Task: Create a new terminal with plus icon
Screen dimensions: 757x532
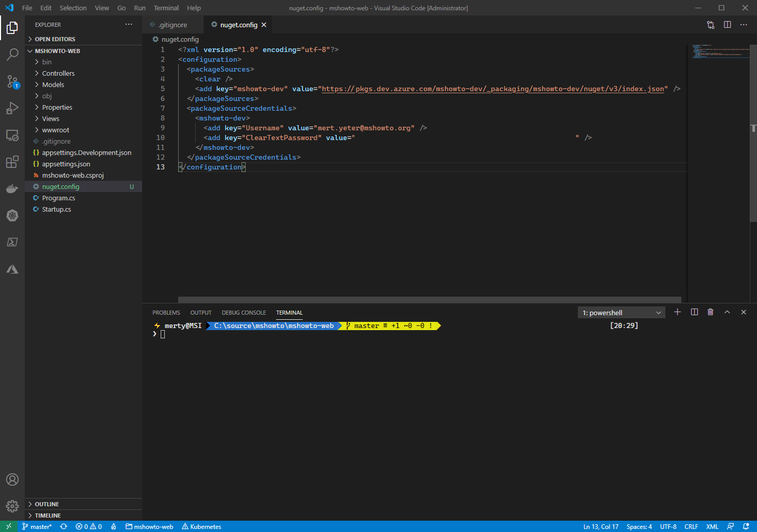Action: pyautogui.click(x=678, y=312)
